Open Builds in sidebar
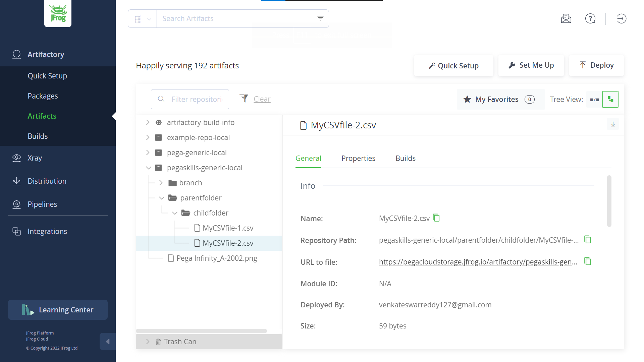644x362 pixels. pos(38,136)
